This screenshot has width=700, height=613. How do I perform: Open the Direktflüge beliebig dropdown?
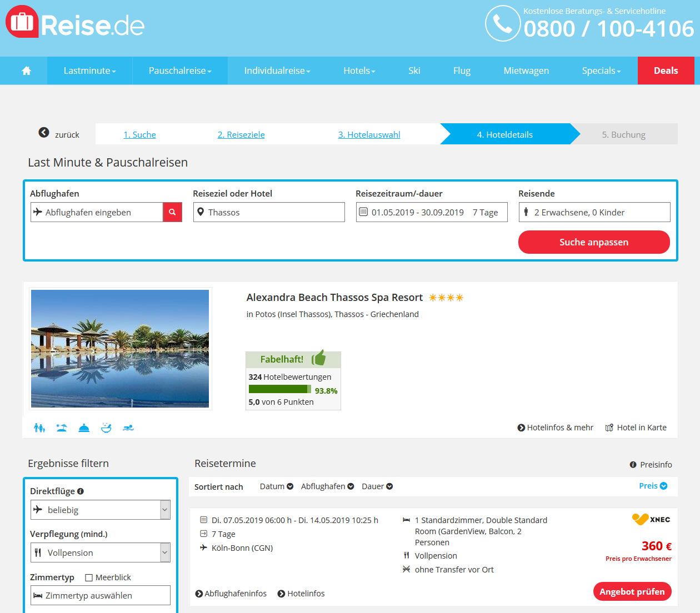tap(101, 510)
